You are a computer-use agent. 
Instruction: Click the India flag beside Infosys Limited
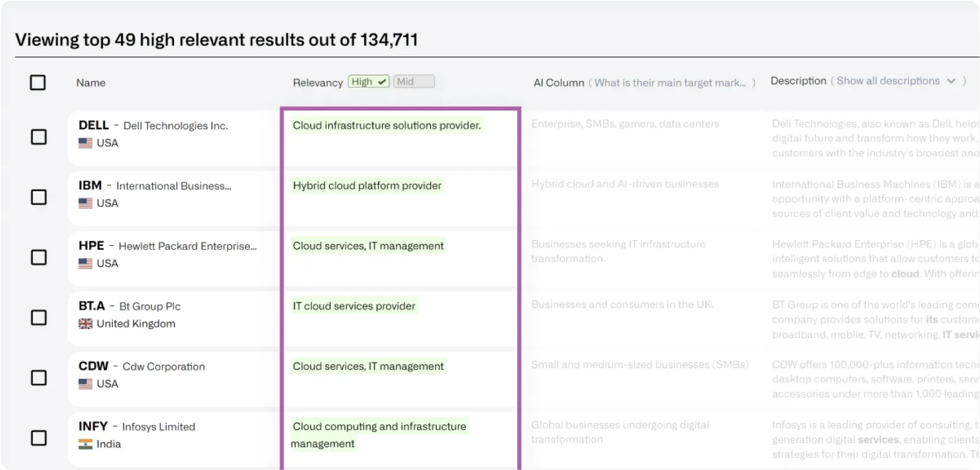point(85,444)
